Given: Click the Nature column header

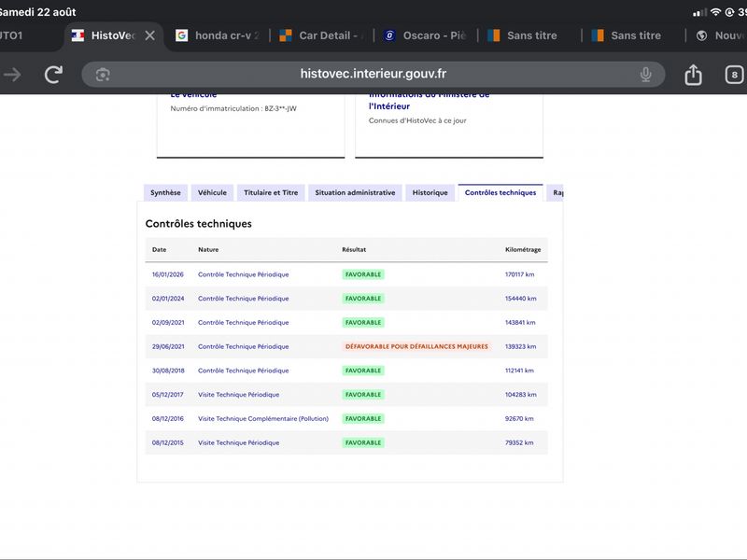Looking at the screenshot, I should [208, 249].
